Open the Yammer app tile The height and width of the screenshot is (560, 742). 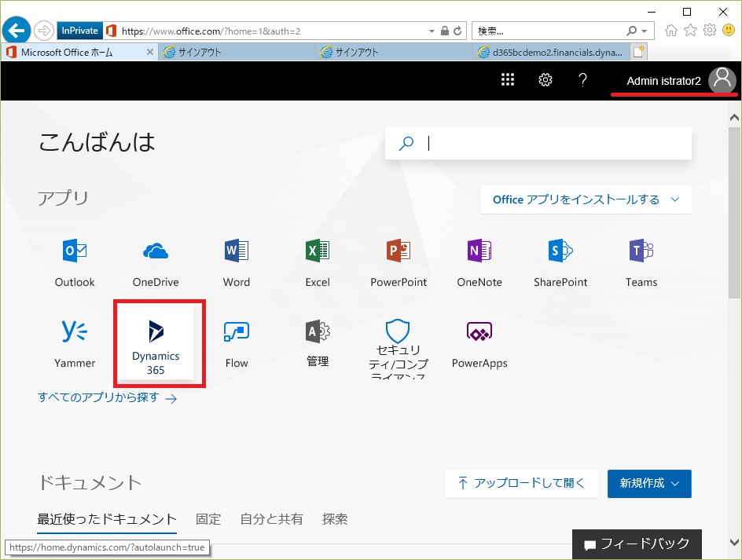[75, 343]
